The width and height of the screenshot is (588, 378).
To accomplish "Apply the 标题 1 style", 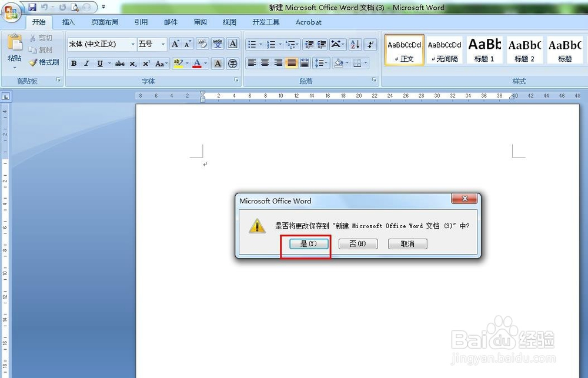I will click(485, 50).
